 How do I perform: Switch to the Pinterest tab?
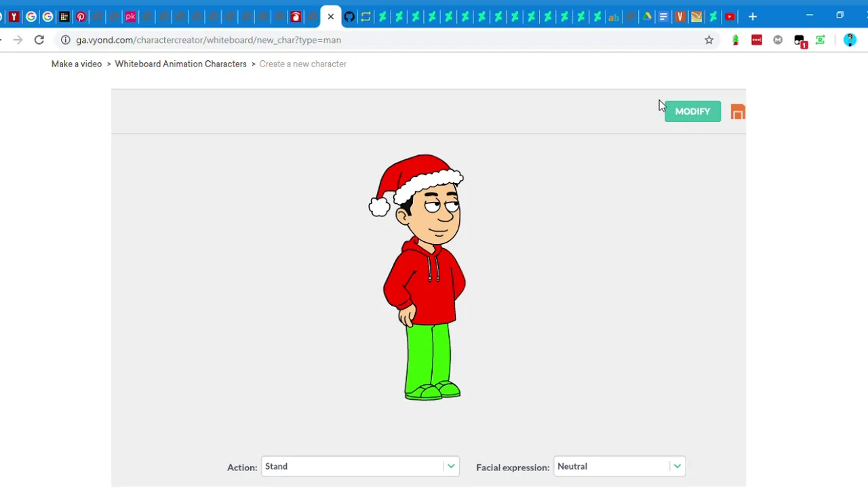[81, 16]
